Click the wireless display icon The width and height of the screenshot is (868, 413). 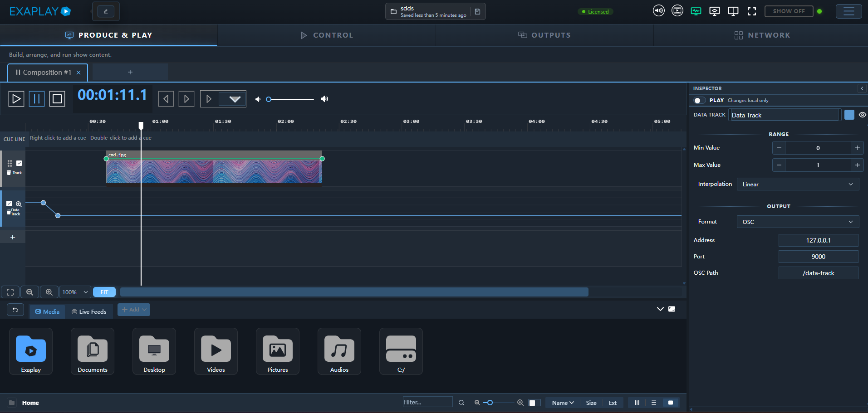click(x=715, y=11)
